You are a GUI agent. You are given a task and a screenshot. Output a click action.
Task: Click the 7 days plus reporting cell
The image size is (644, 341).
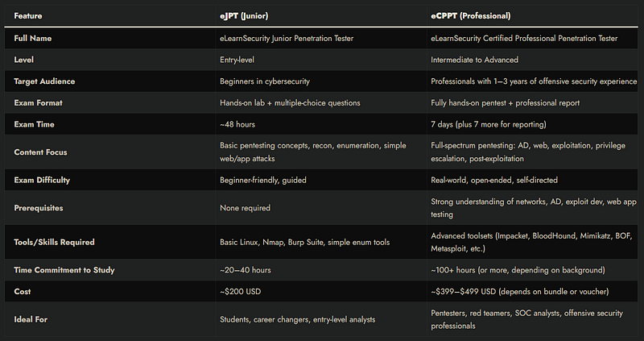click(x=489, y=124)
